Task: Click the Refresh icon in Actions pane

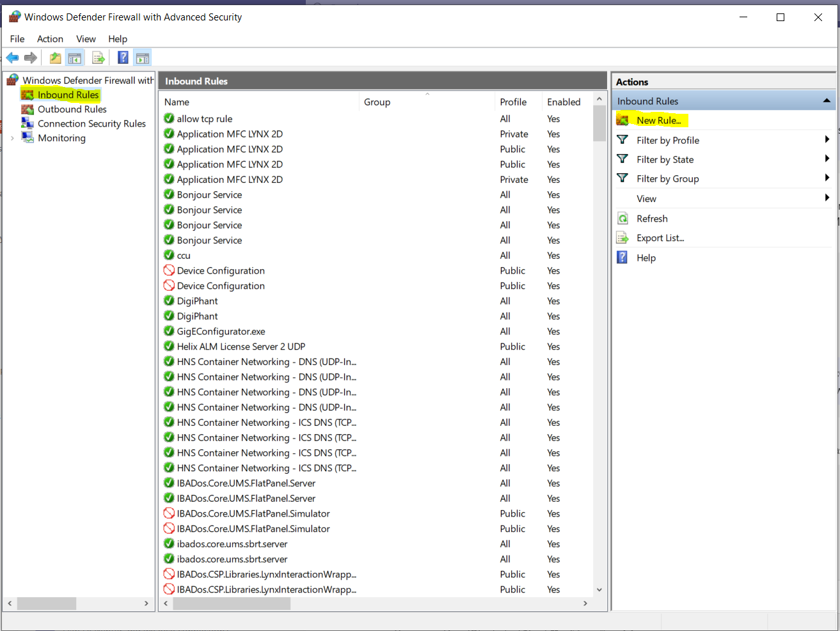Action: (622, 219)
